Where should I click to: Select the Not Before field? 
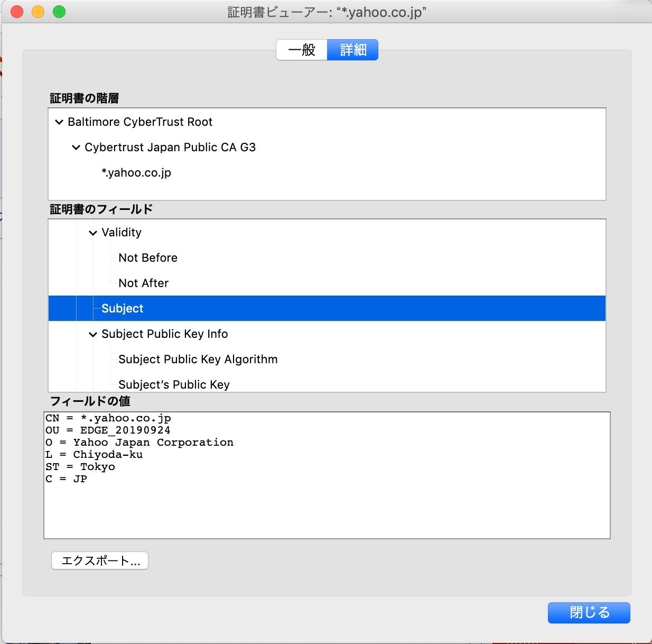point(148,258)
